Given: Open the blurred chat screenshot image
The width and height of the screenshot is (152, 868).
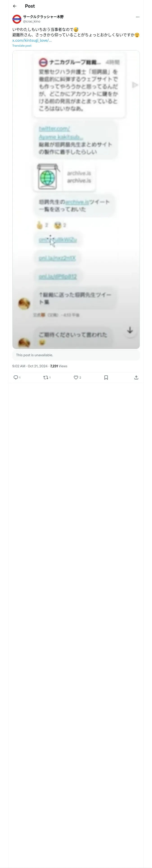Looking at the screenshot, I should (76, 199).
